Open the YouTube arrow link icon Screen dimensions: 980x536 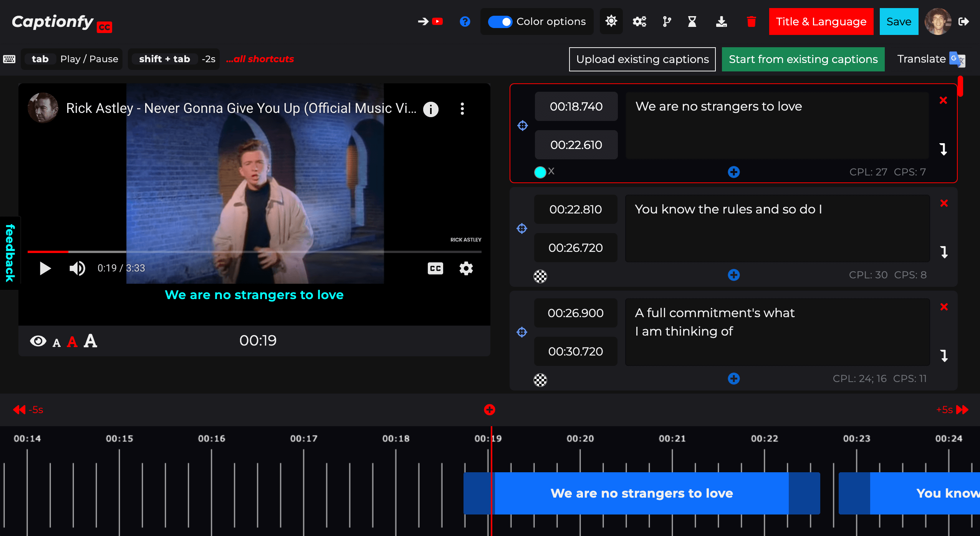(430, 22)
